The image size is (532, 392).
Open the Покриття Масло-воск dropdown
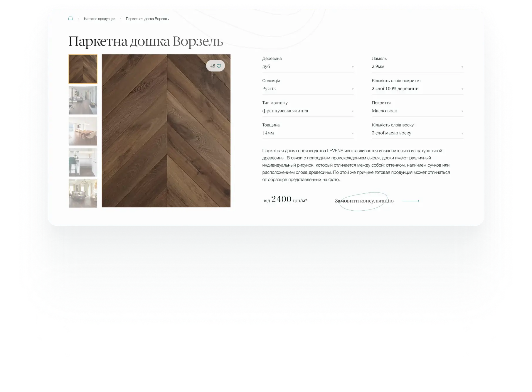[417, 111]
